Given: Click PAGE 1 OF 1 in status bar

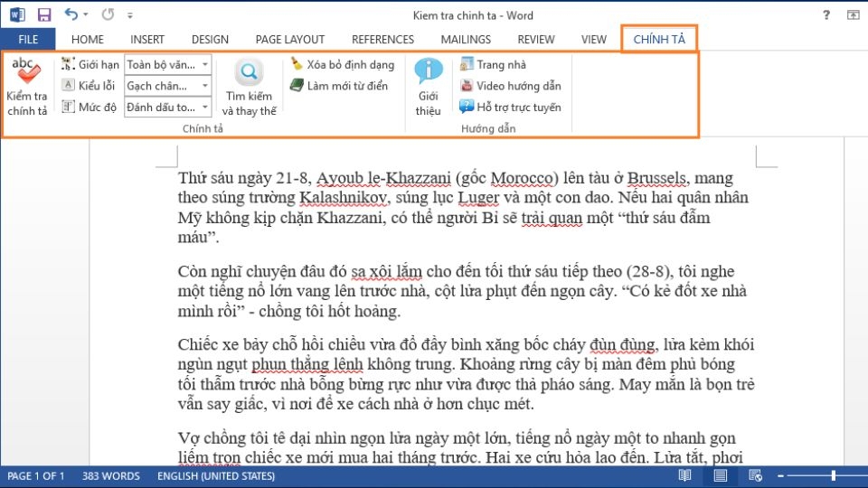Looking at the screenshot, I should tap(35, 476).
